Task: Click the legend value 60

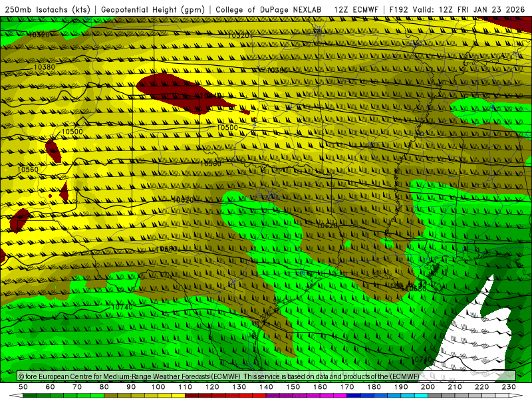Action: tap(51, 387)
